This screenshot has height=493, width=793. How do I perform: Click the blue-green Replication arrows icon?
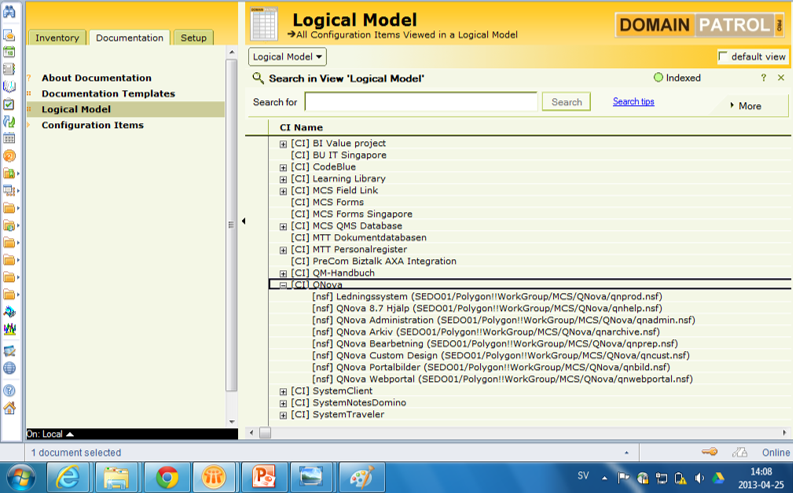[9, 121]
